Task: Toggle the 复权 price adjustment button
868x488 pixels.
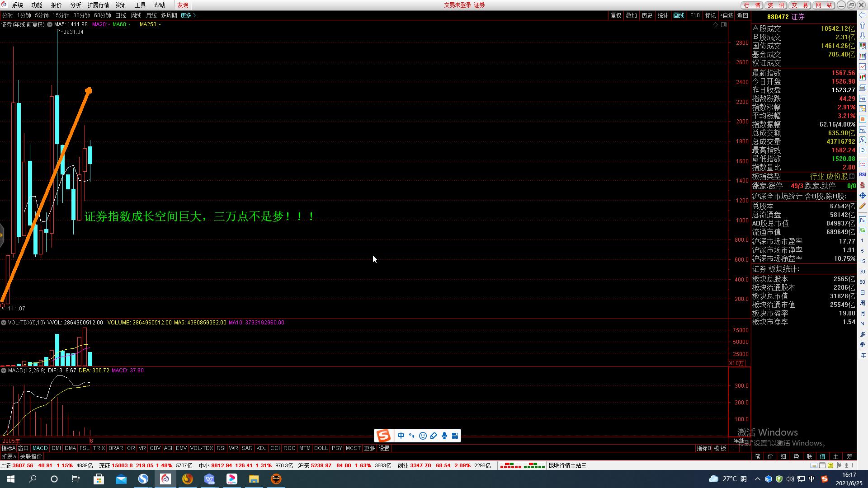Action: pyautogui.click(x=616, y=15)
